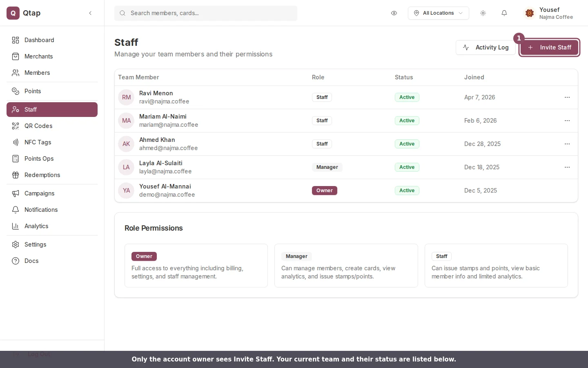Click the Points coins icon
Viewport: 588px width, 368px height.
[16, 91]
